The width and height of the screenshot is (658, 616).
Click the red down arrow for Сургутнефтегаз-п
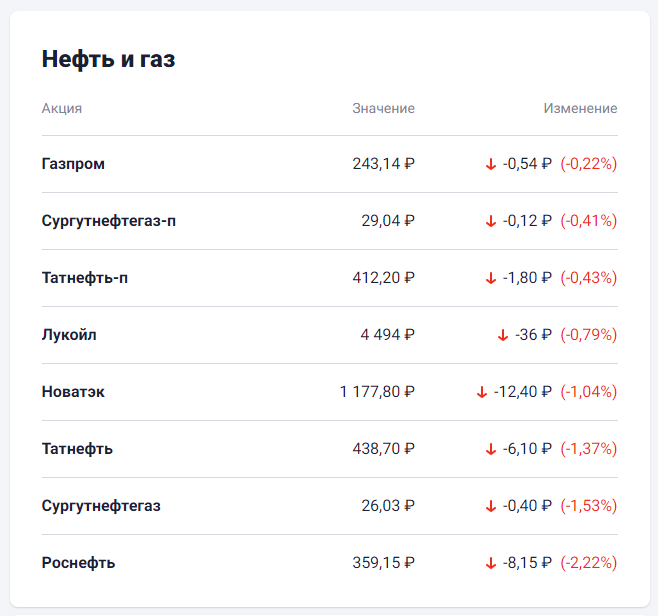(491, 221)
